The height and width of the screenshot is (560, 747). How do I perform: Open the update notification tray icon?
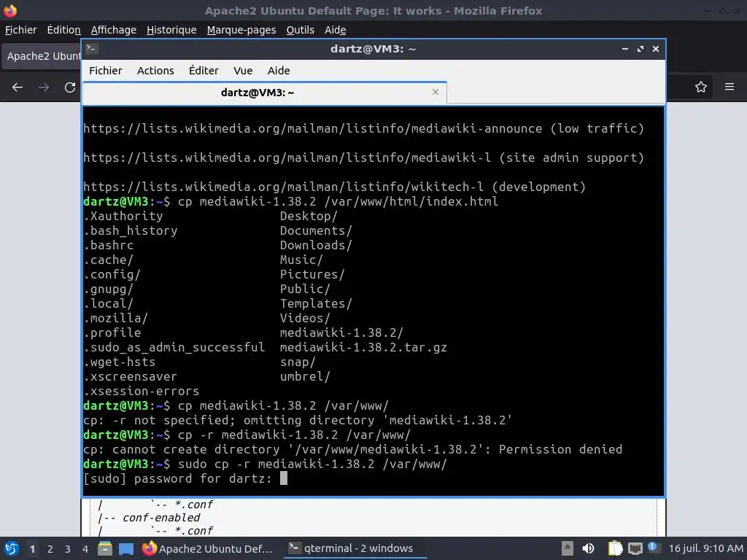[x=653, y=548]
